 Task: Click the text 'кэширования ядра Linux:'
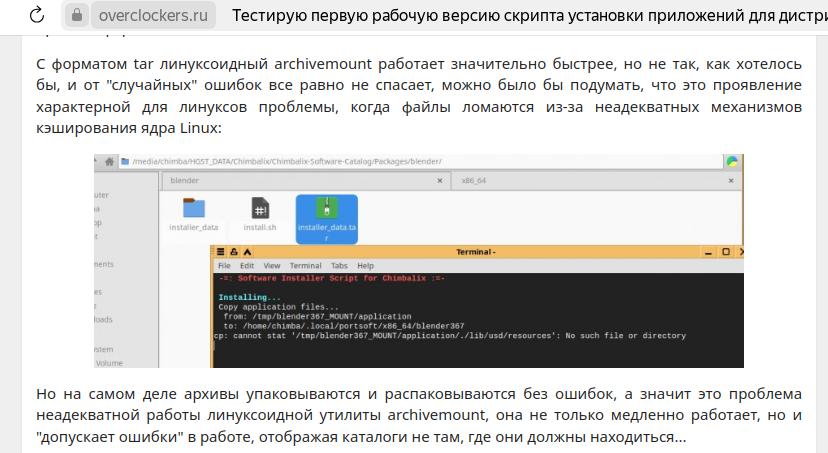click(129, 128)
